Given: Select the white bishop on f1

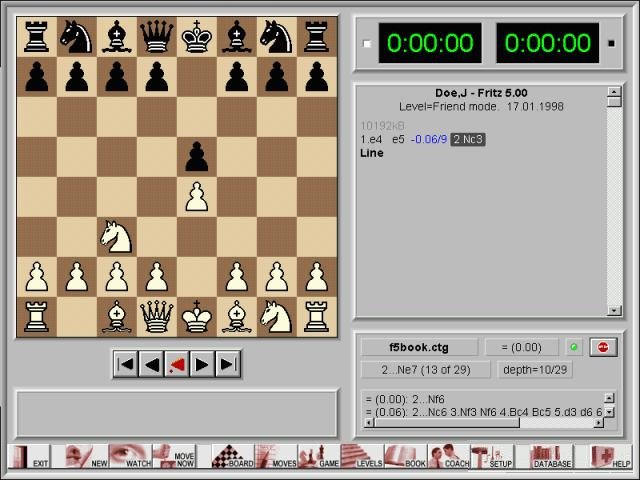Looking at the screenshot, I should tap(237, 317).
